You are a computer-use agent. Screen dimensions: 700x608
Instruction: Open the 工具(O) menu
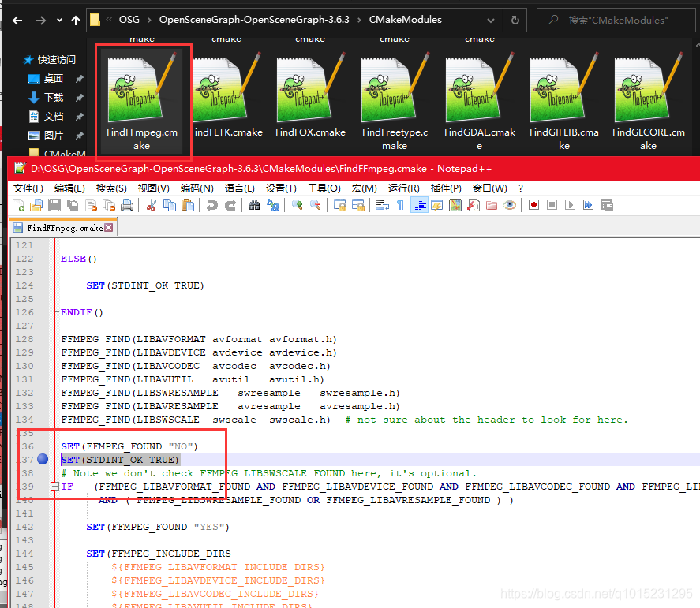324,188
